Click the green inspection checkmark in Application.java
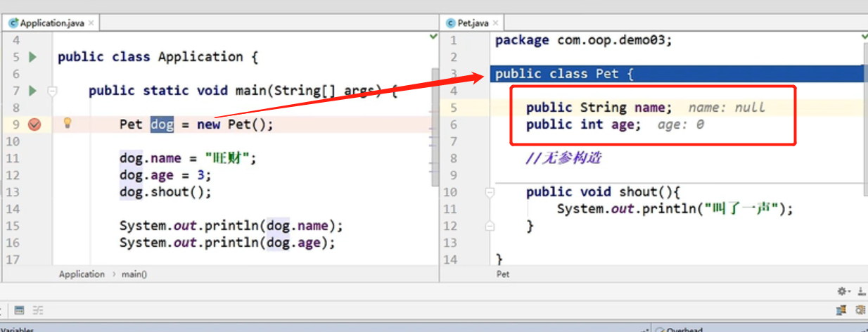The height and width of the screenshot is (332, 868). pos(433,37)
